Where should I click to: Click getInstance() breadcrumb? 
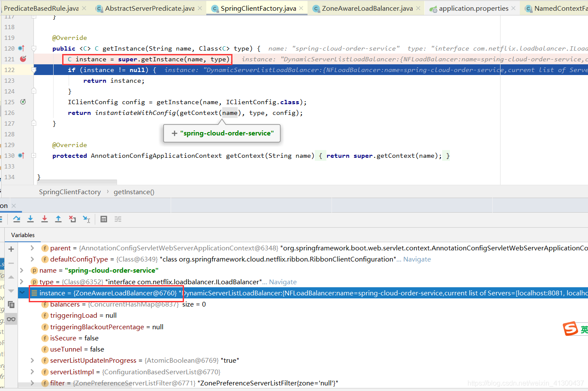pos(134,192)
